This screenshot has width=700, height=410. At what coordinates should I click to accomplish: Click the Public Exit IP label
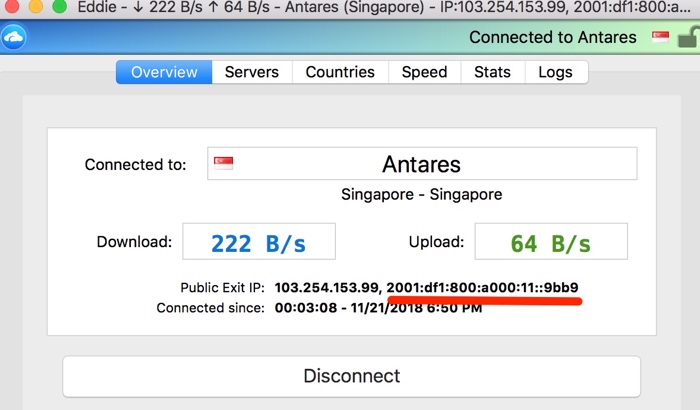pos(222,288)
